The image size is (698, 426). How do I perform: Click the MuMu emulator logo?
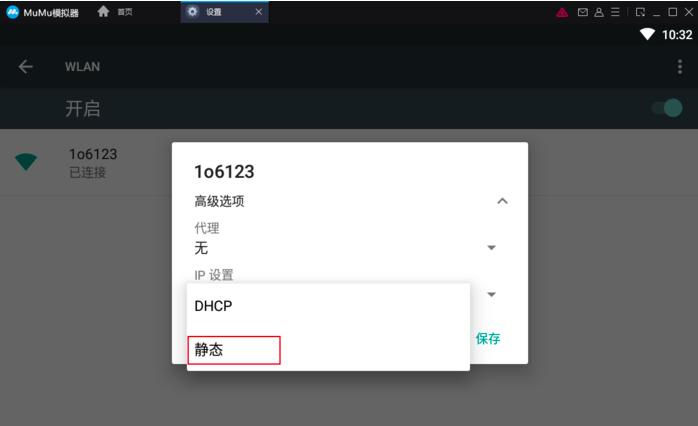click(x=12, y=12)
